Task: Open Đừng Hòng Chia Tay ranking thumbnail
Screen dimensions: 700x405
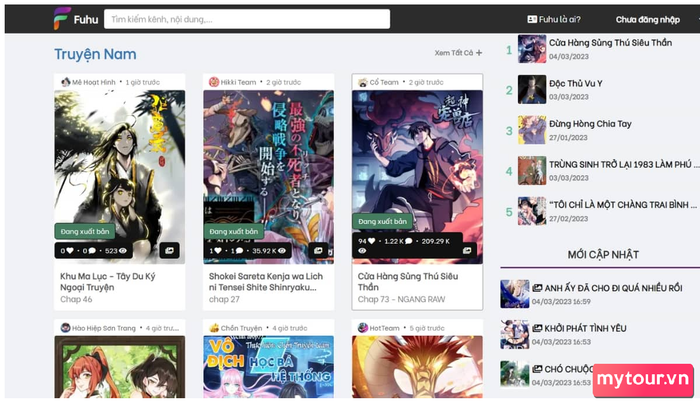Action: pos(532,130)
